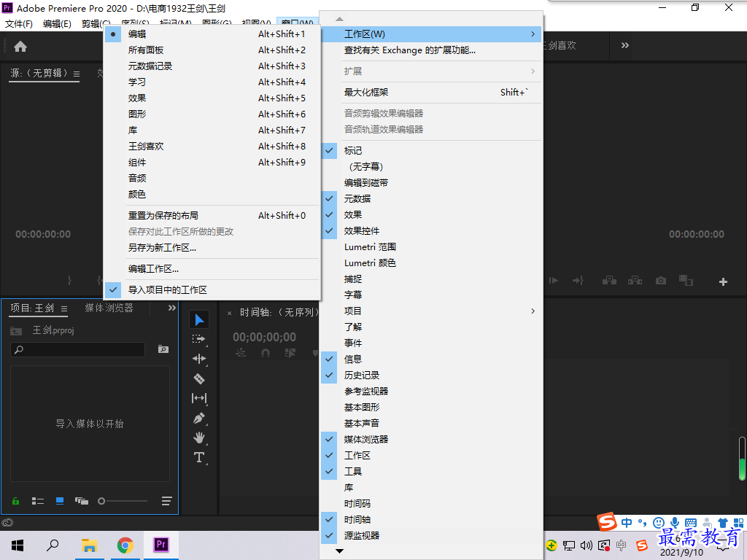Select the Track Select Forward tool
Viewport: 747px width, 560px height.
click(199, 339)
